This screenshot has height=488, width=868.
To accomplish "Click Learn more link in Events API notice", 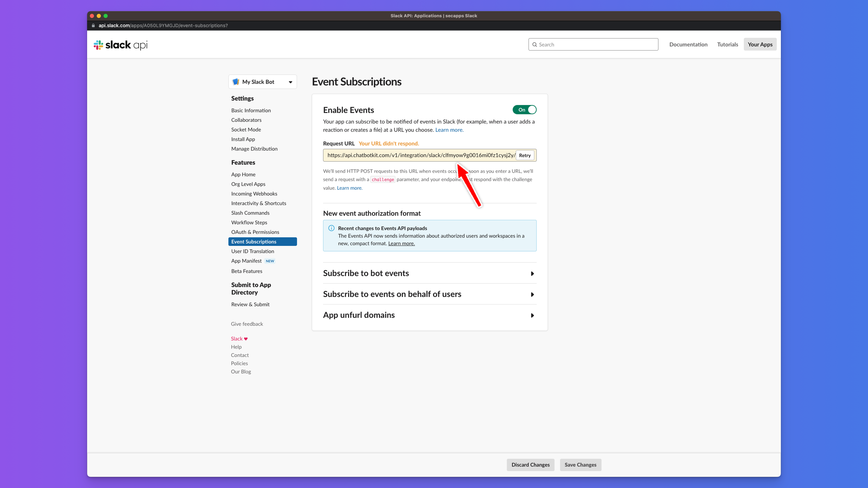I will (401, 243).
